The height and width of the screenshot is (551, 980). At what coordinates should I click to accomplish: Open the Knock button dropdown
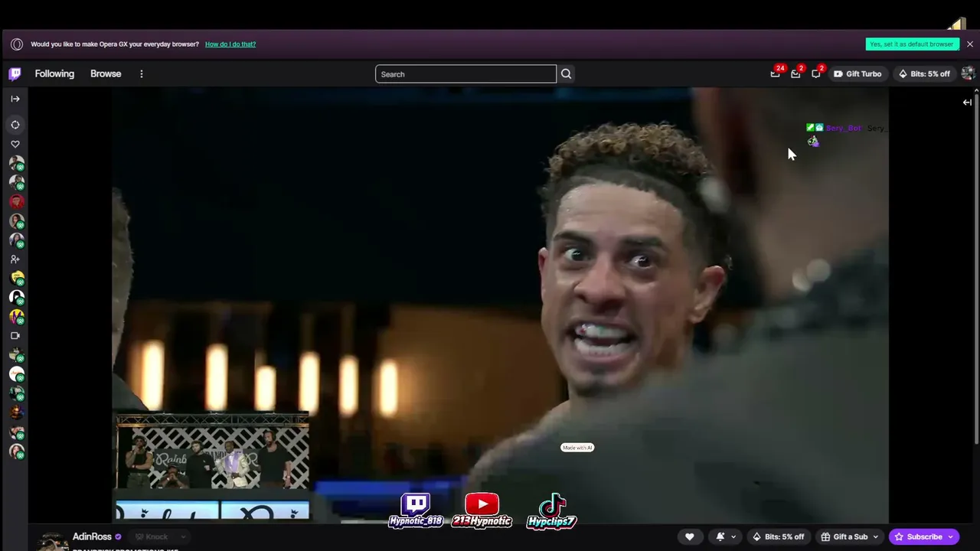160,536
